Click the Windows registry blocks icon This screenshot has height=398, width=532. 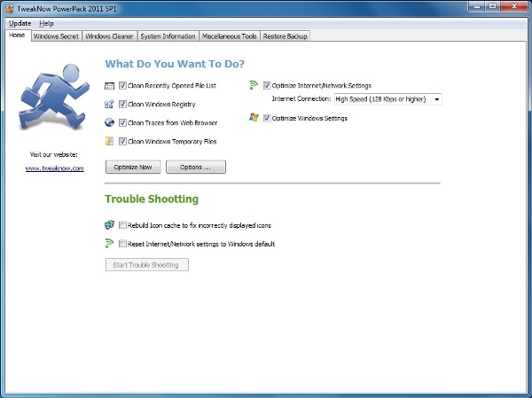point(109,105)
